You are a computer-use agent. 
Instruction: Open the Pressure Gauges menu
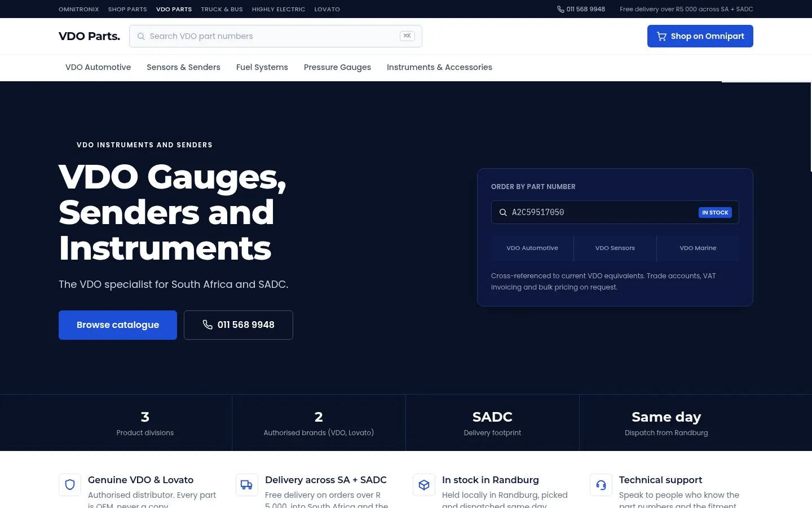(337, 67)
